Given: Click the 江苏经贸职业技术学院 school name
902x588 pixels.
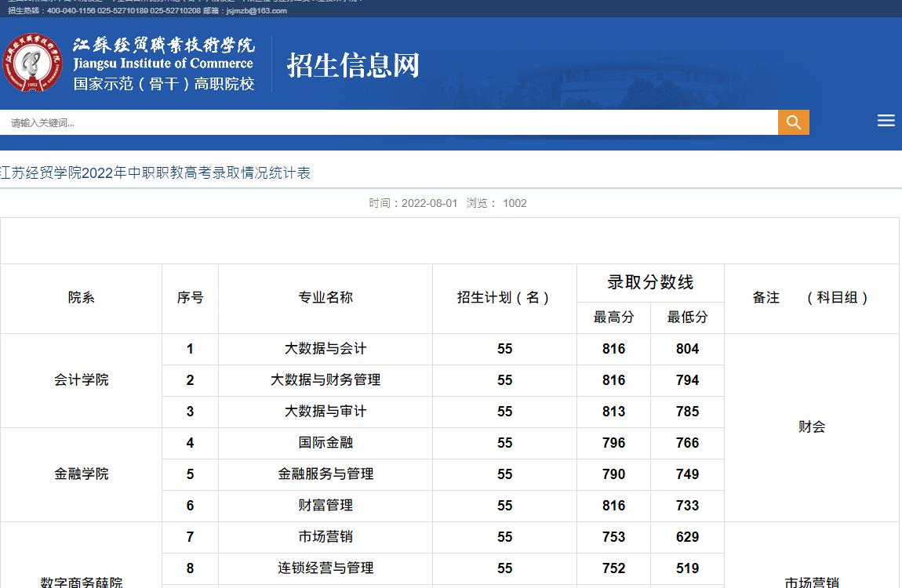Looking at the screenshot, I should pyautogui.click(x=163, y=45).
